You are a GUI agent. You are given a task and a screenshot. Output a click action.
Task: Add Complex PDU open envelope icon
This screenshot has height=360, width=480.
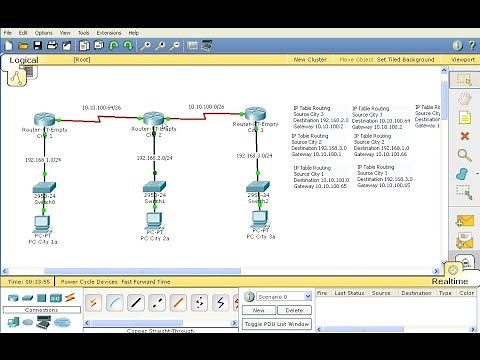pos(465,241)
